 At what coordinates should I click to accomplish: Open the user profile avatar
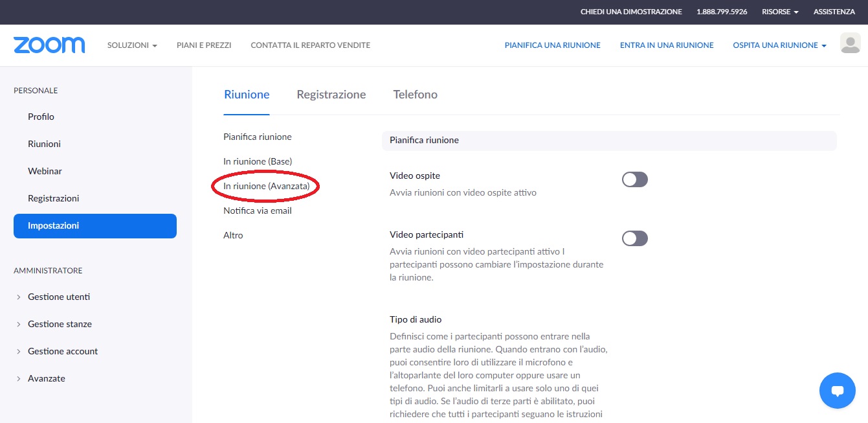[x=850, y=43]
